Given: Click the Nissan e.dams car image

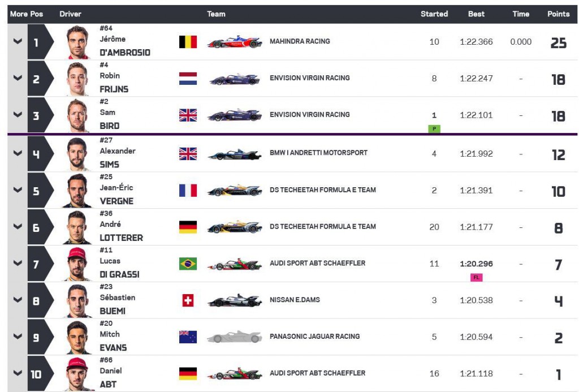Looking at the screenshot, I should 235,300.
